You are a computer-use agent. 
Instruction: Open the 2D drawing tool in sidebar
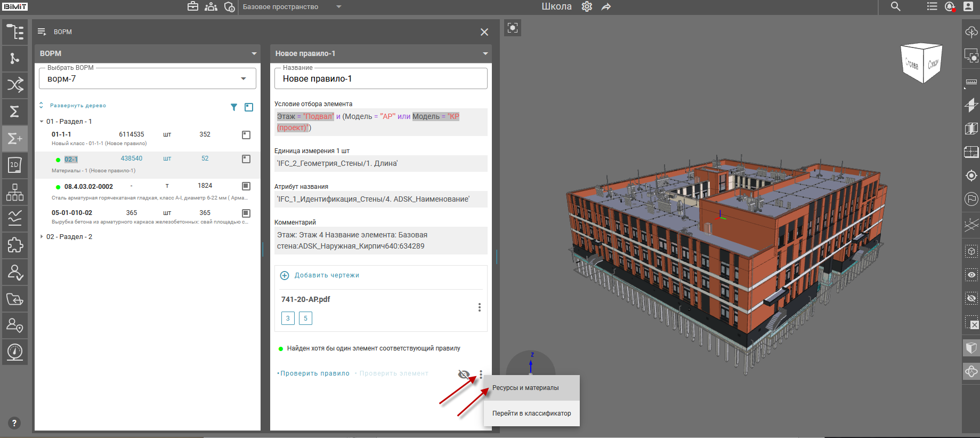point(15,165)
